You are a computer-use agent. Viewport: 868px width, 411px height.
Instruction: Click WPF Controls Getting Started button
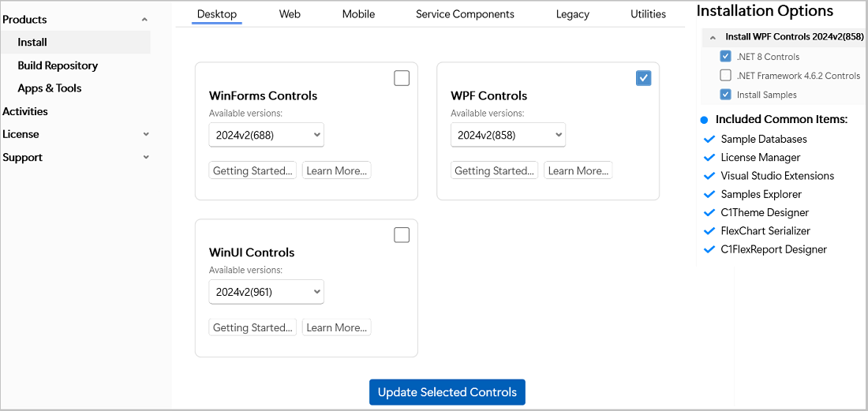(494, 170)
